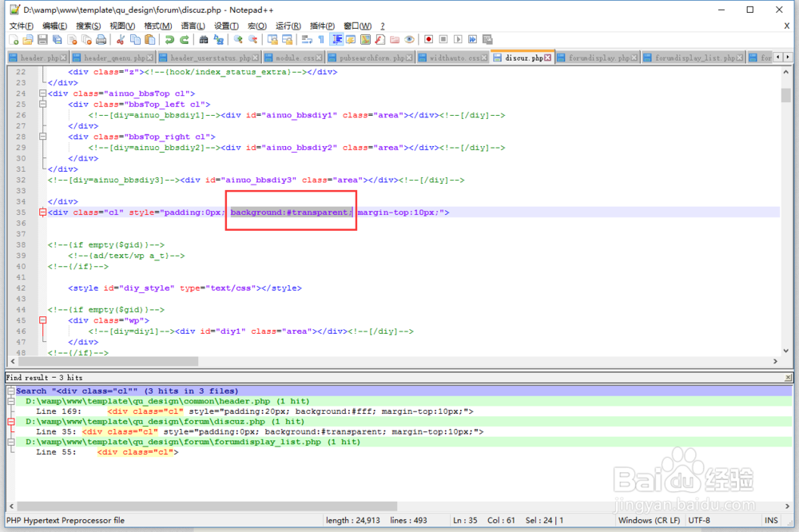Click Run macro multiple times icon
799x532 pixels.
(x=473, y=40)
